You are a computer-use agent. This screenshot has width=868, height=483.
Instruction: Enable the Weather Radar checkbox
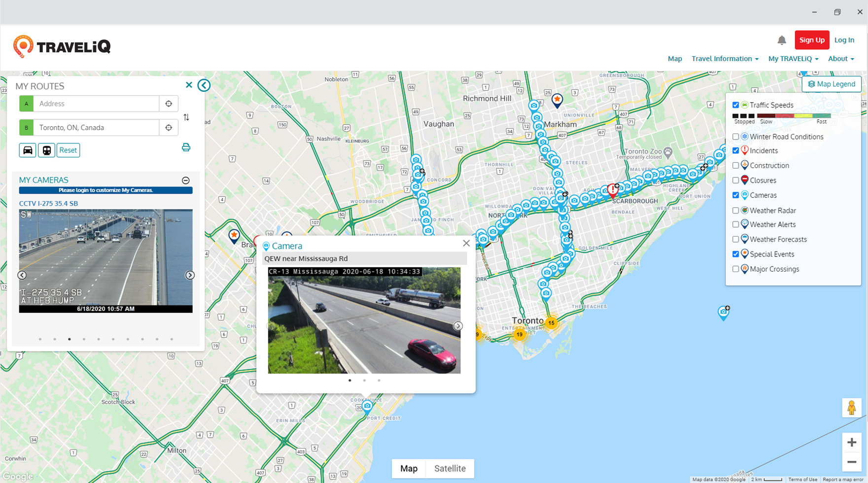(736, 210)
